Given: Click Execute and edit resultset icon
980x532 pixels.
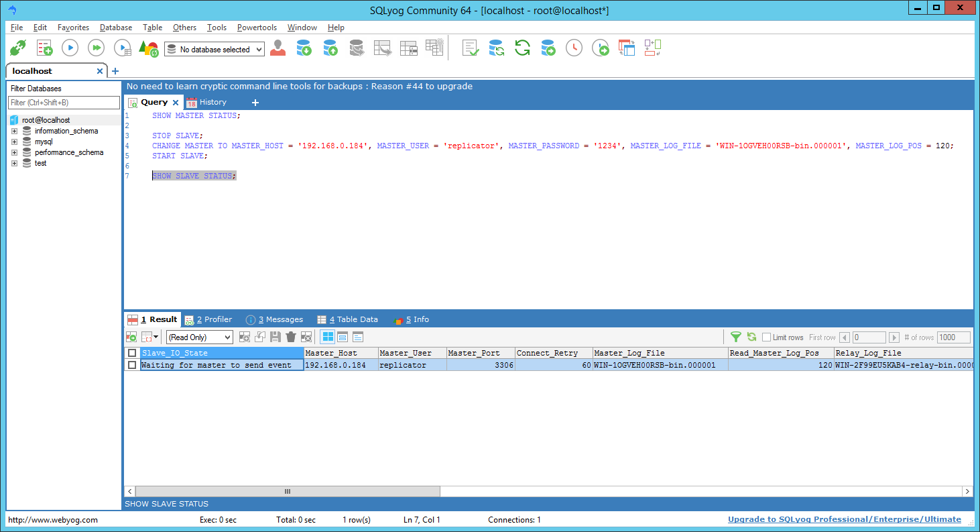Looking at the screenshot, I should coord(123,48).
